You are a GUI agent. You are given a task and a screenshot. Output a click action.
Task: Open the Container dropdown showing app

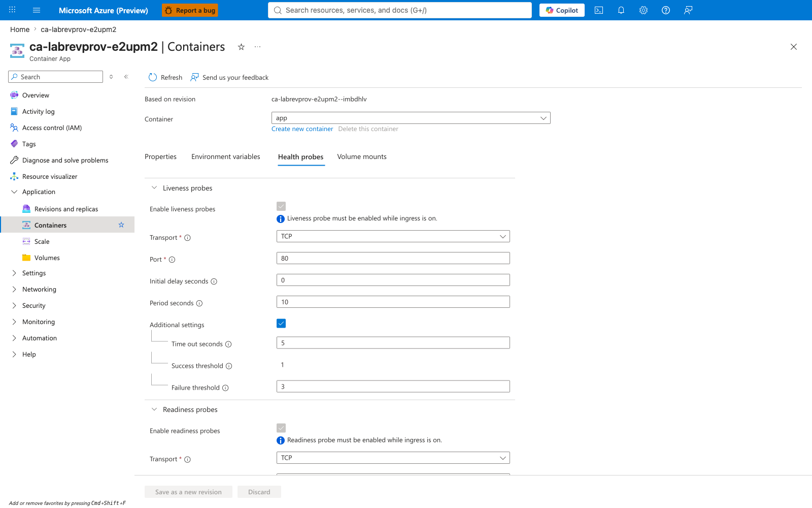411,118
